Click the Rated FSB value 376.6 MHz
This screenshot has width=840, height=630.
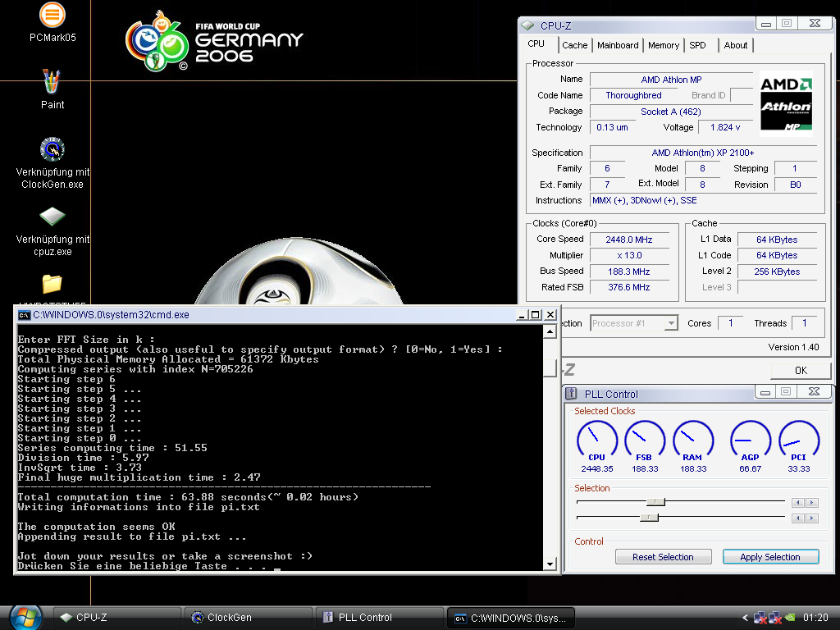coord(629,287)
